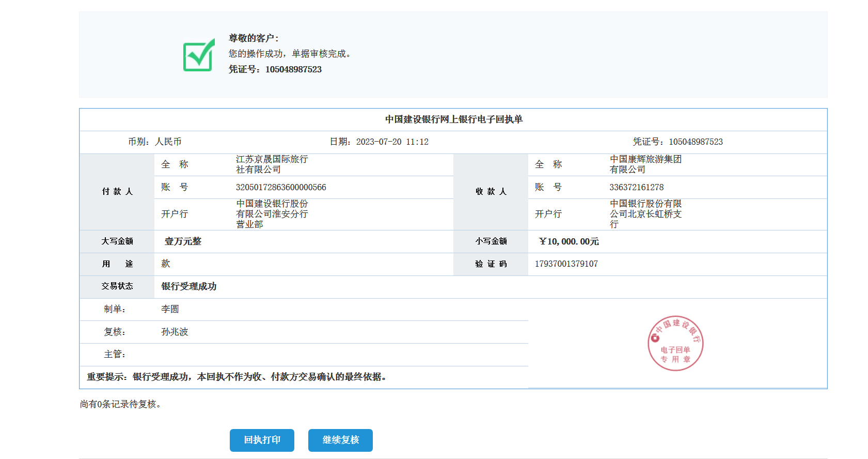
Task: Click the transaction status 银行受理成功
Action: pos(188,286)
